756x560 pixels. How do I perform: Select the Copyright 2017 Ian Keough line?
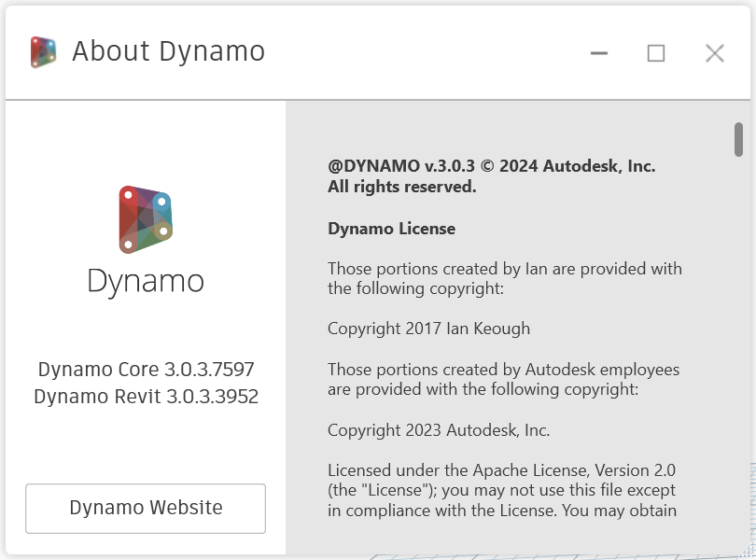point(427,329)
